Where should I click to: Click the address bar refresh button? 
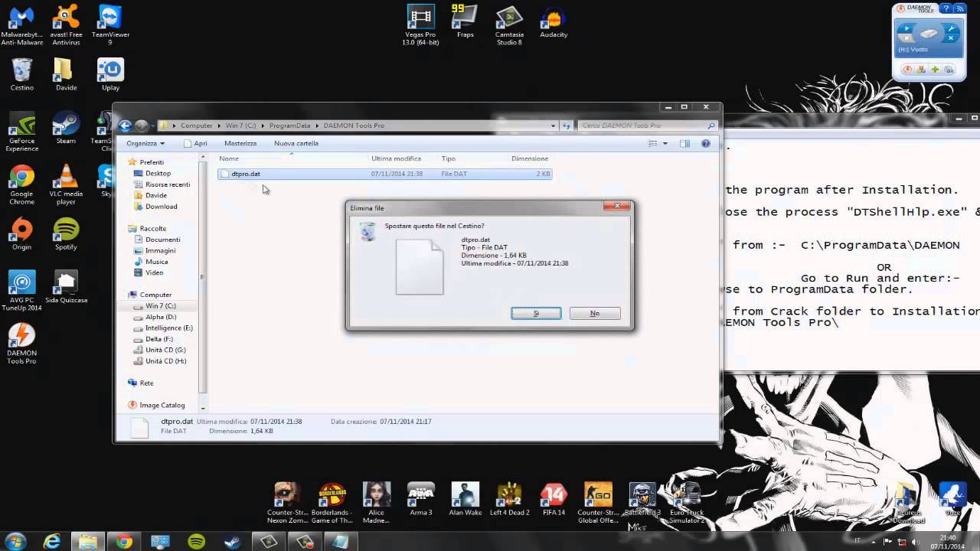(x=567, y=126)
